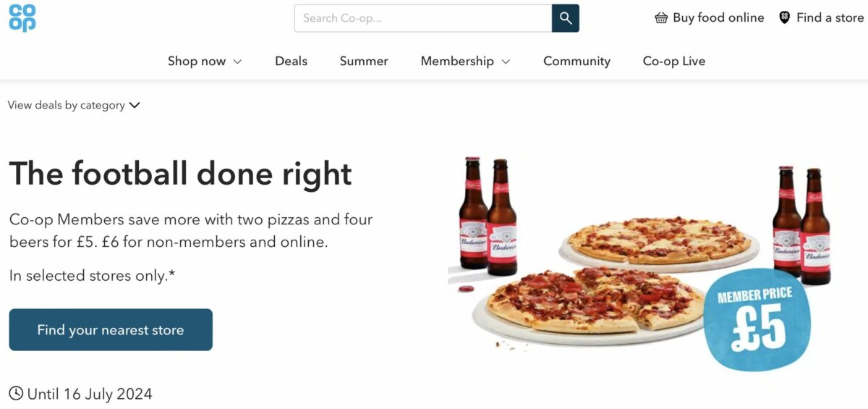The image size is (868, 409).
Task: Click the store location pin icon
Action: (x=784, y=17)
